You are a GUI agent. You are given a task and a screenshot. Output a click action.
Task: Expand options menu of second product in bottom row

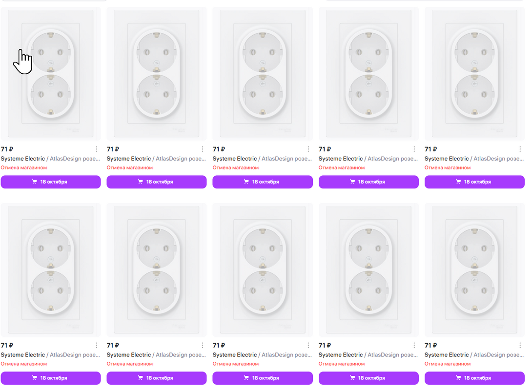pyautogui.click(x=203, y=346)
